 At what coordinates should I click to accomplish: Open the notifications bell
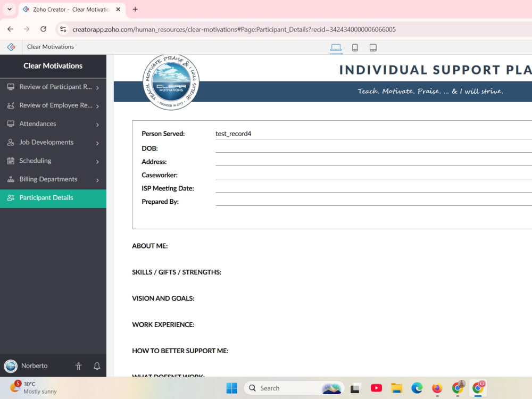[x=97, y=366]
